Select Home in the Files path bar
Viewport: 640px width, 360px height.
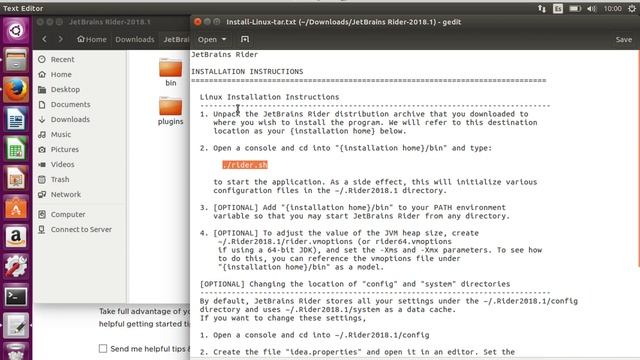(92, 39)
